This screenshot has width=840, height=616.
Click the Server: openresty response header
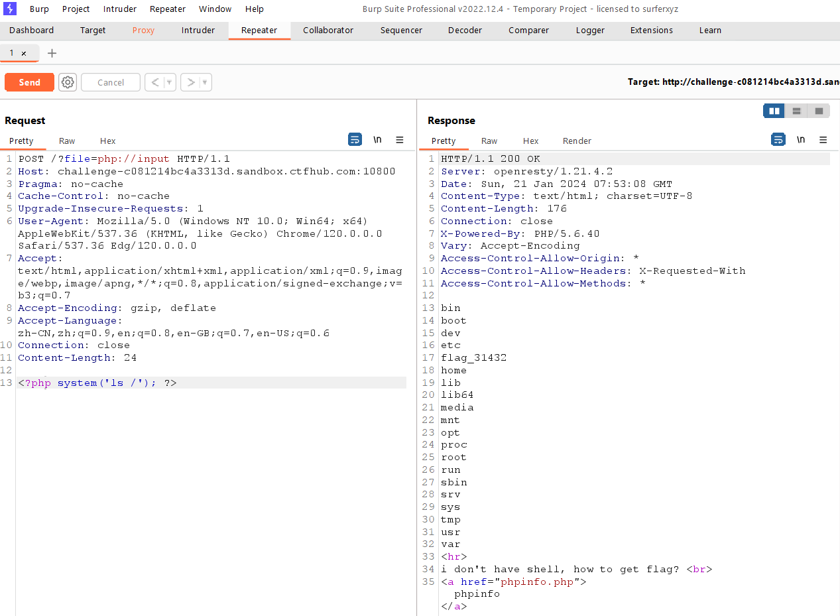coord(527,171)
